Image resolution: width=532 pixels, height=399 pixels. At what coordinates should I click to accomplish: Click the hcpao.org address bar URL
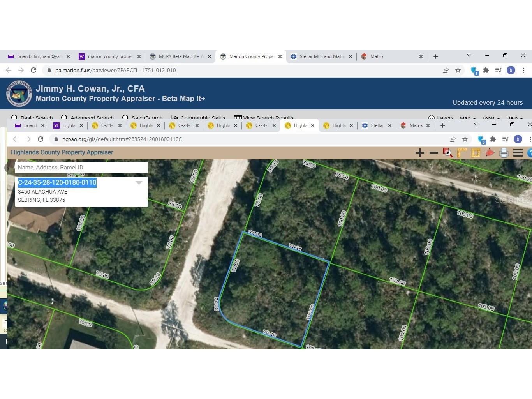pyautogui.click(x=122, y=139)
